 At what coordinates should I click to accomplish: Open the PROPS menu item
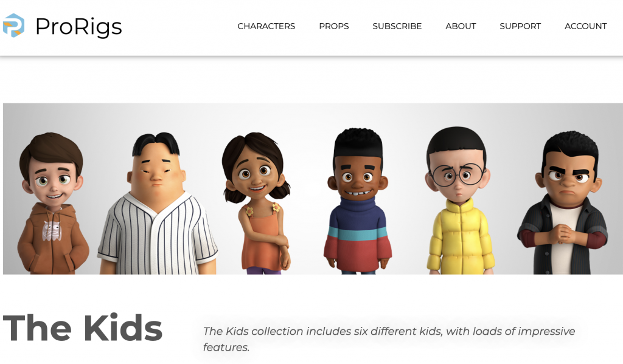(x=334, y=26)
